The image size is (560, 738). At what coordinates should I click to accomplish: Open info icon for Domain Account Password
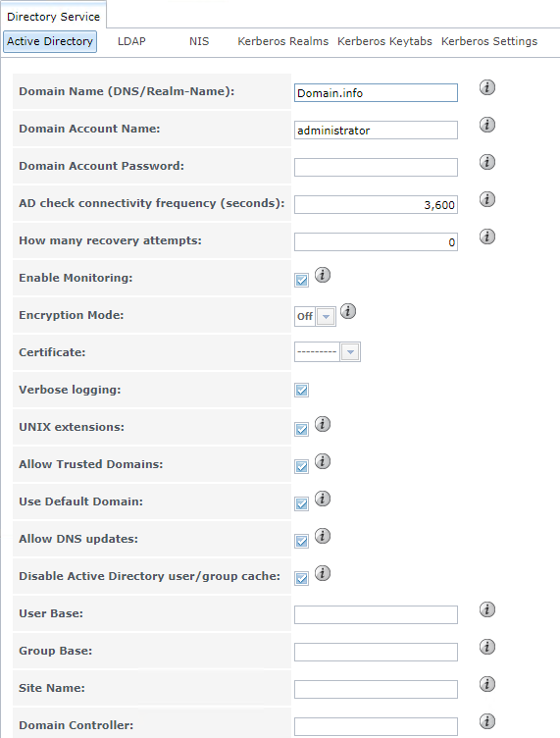pos(487,162)
